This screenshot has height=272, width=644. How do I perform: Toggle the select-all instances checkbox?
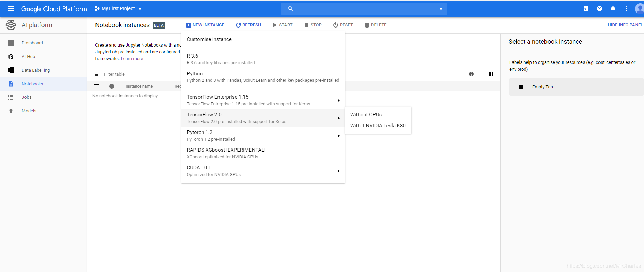(97, 87)
